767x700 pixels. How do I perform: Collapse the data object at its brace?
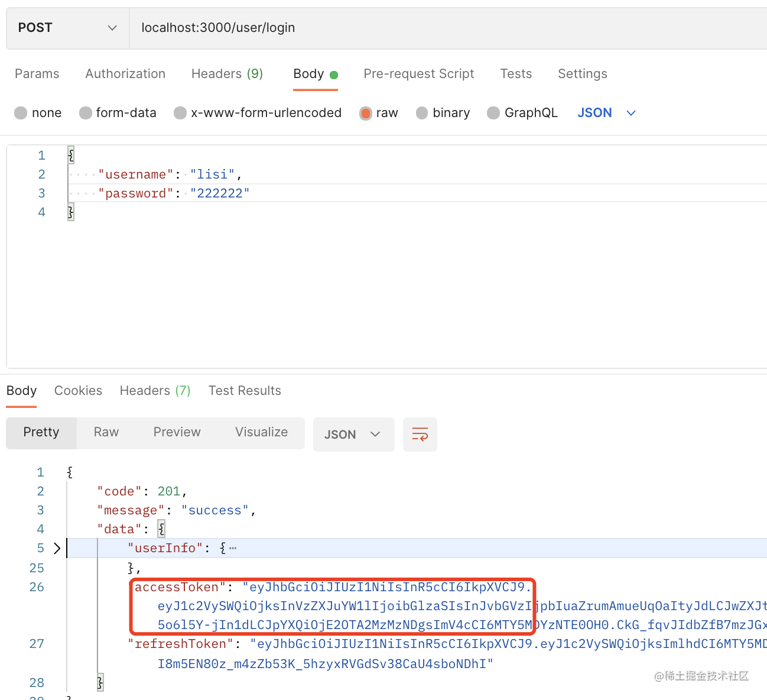pos(161,529)
